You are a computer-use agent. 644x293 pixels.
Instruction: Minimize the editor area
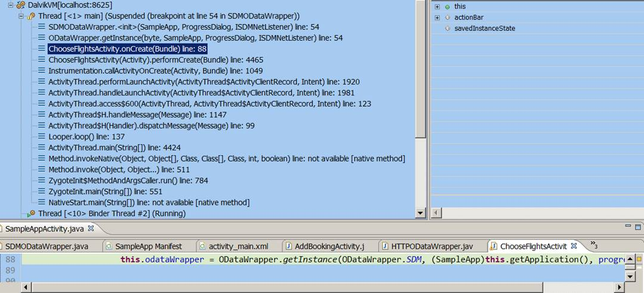(628, 226)
